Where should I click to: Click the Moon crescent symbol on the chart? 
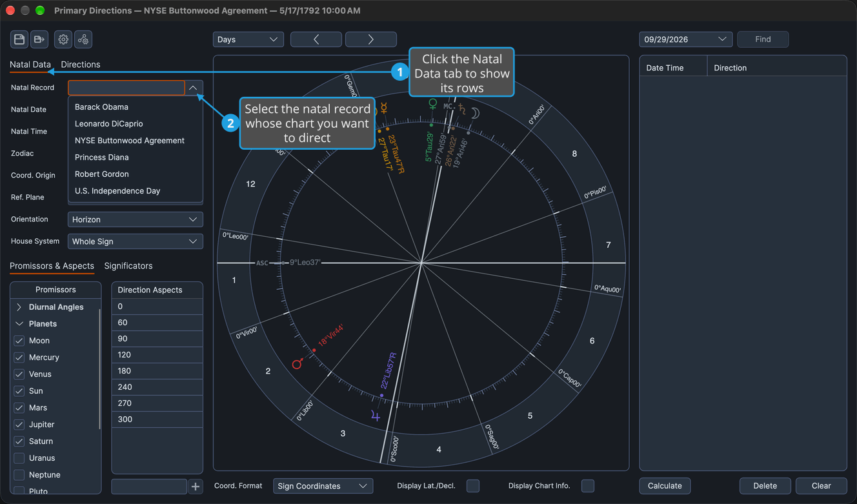click(474, 114)
